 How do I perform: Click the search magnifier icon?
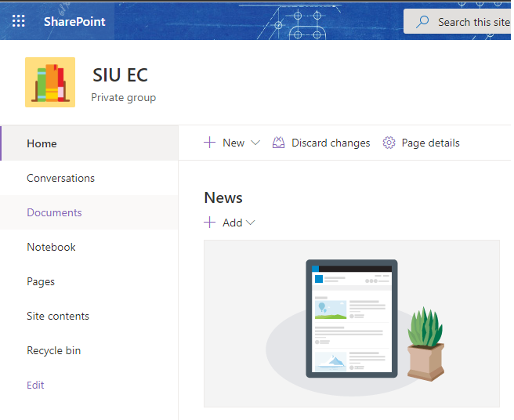coord(422,22)
